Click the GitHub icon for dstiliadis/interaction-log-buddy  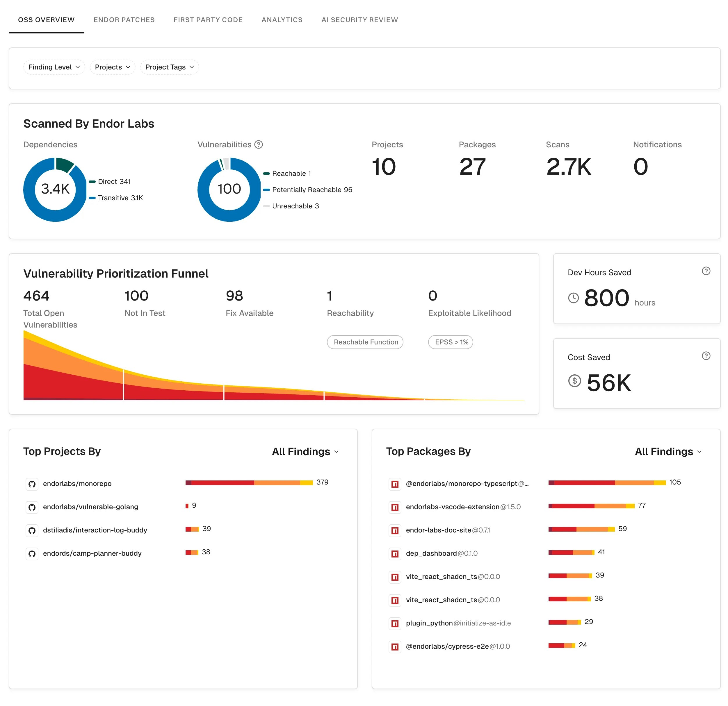click(32, 530)
